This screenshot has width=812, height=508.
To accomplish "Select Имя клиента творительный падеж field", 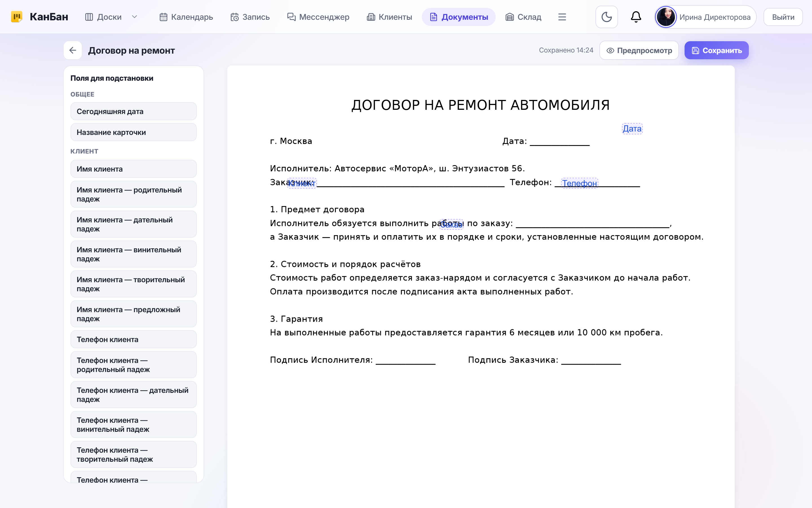I will [134, 284].
